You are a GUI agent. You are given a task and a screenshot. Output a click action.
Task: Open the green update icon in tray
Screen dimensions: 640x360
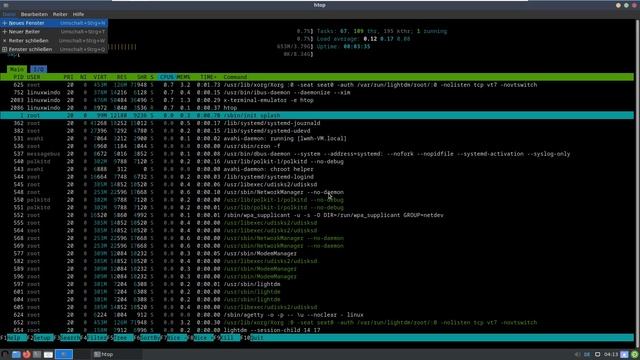coord(635,354)
